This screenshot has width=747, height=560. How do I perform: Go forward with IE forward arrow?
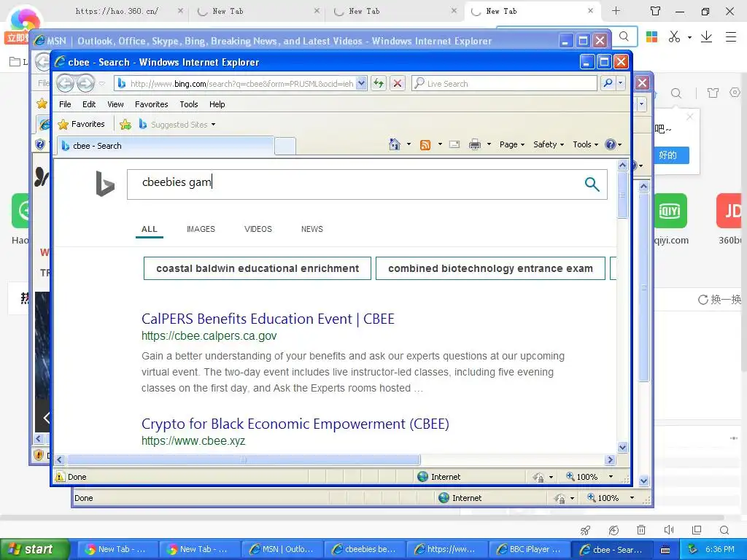[x=86, y=83]
